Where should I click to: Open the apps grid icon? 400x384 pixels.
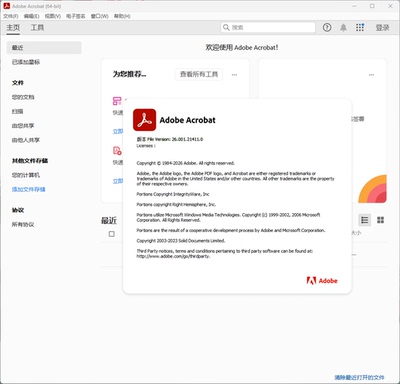360,27
